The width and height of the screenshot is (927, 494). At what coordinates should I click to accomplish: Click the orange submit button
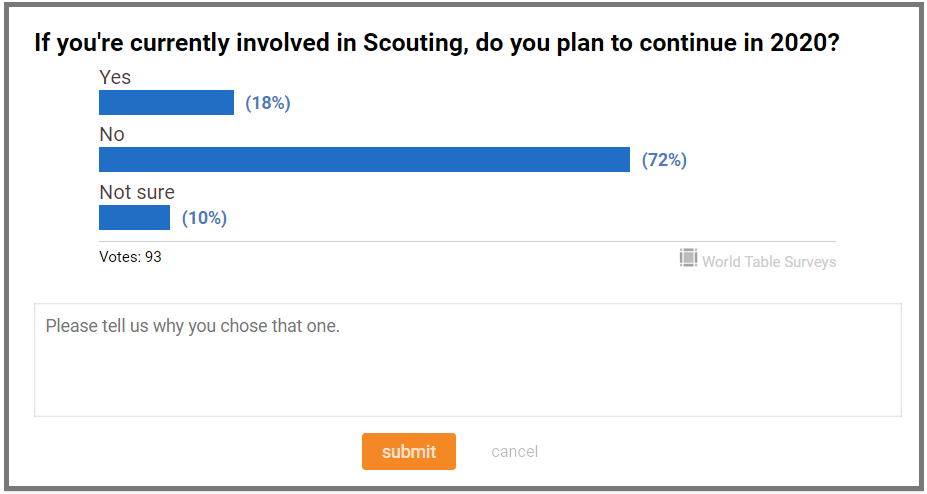(409, 451)
